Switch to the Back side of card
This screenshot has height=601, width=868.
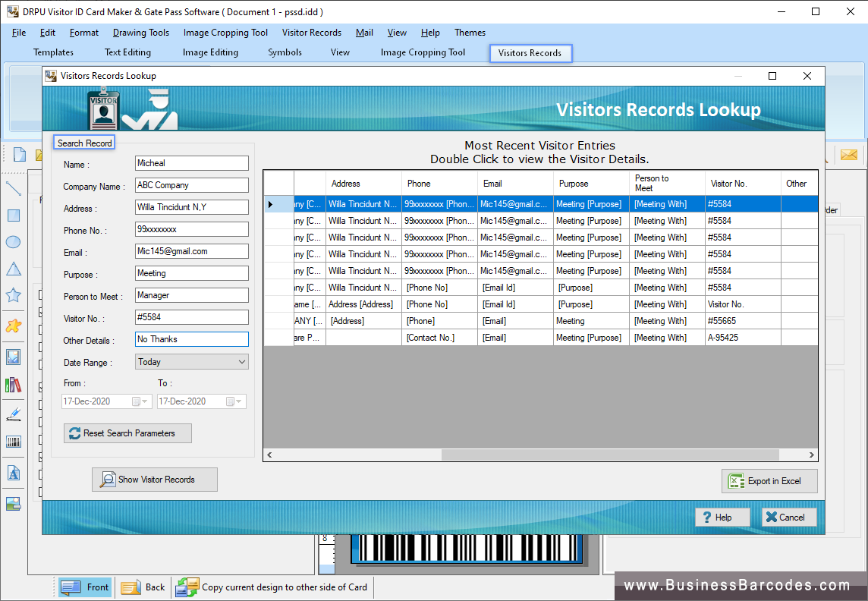pyautogui.click(x=143, y=587)
